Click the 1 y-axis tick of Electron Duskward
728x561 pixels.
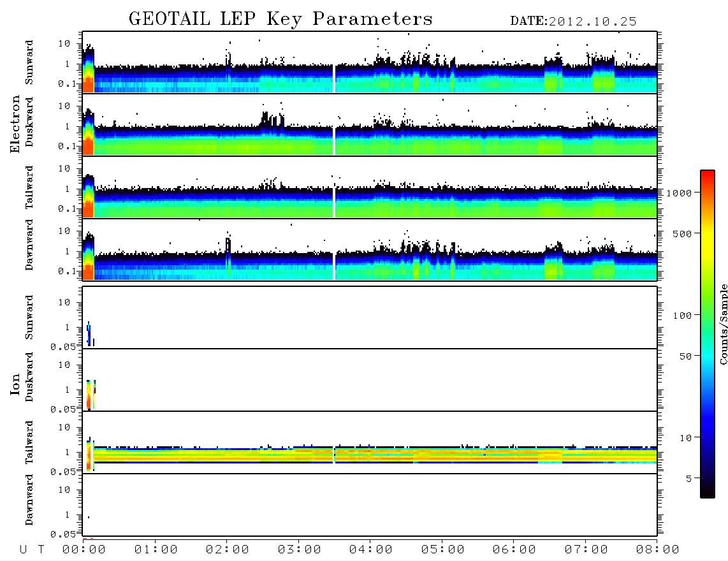68,126
